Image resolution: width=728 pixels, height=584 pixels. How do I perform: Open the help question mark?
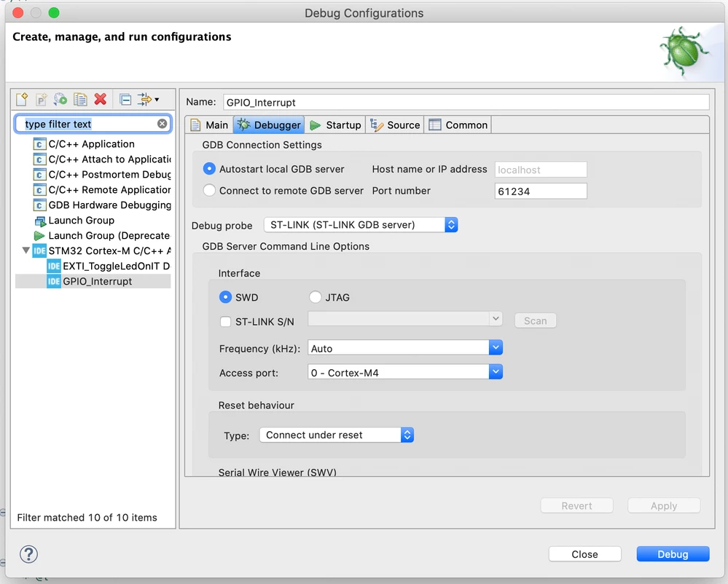point(29,554)
